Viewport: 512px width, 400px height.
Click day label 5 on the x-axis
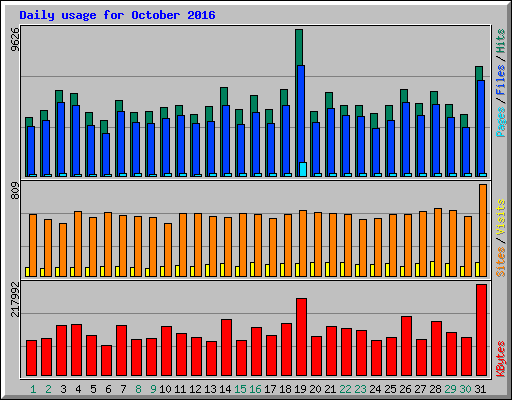pyautogui.click(x=93, y=389)
